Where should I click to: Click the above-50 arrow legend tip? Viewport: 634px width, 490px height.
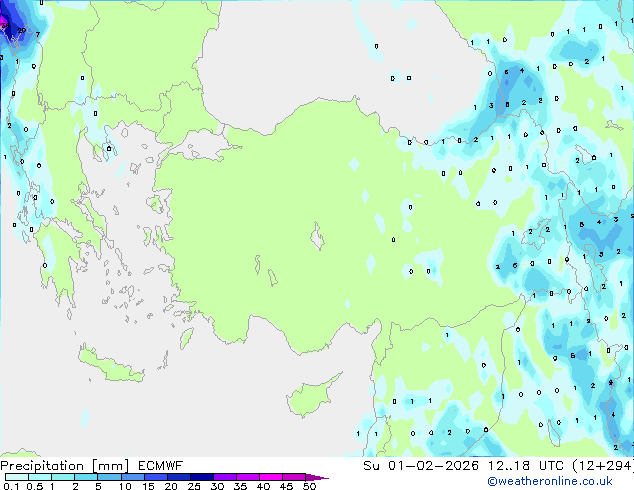(x=317, y=478)
